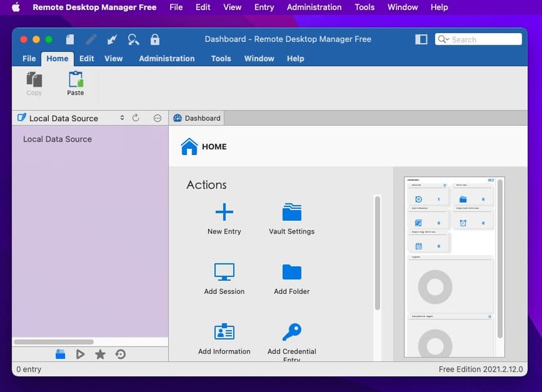Click the "0 entry" status bar text

(28, 369)
